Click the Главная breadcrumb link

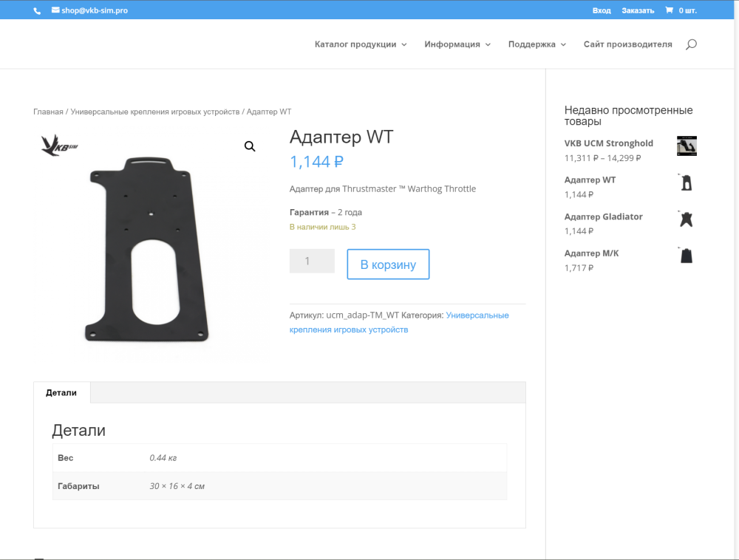(48, 112)
